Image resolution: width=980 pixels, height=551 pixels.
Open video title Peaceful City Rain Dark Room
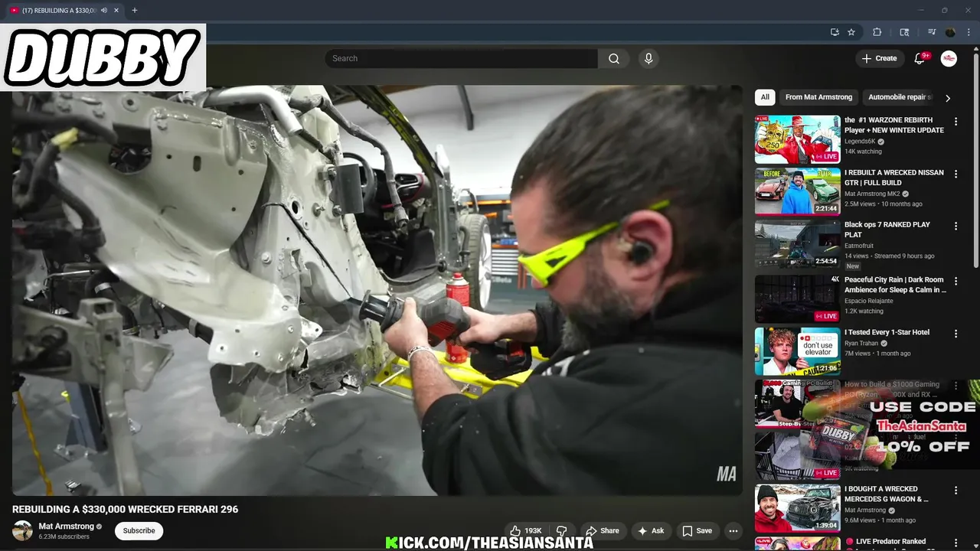coord(895,285)
